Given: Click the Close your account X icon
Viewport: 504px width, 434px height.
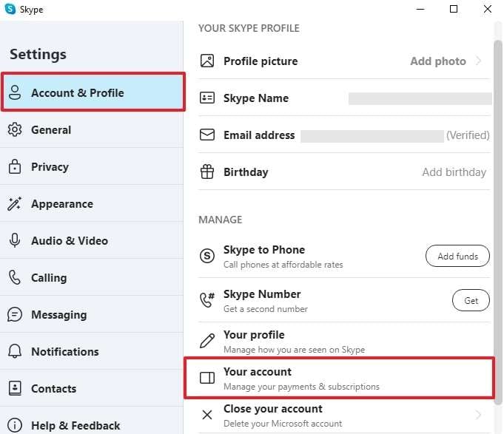Looking at the screenshot, I should [x=208, y=415].
